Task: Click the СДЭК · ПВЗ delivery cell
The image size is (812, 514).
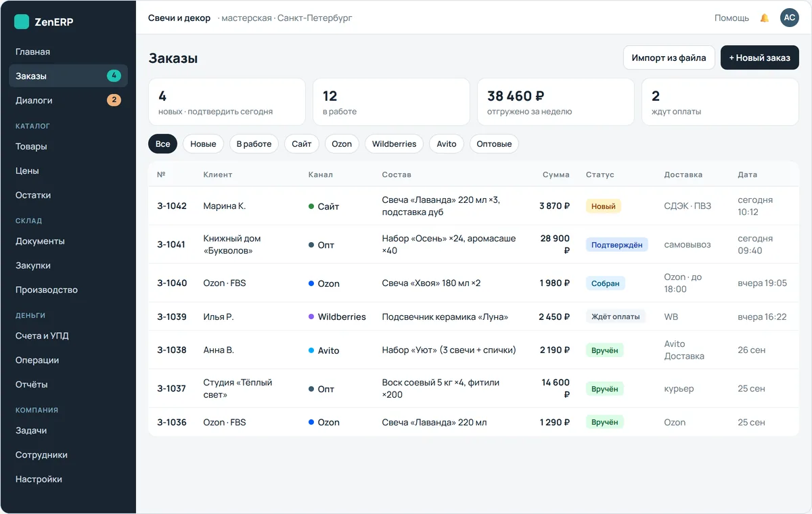Action: click(x=687, y=206)
